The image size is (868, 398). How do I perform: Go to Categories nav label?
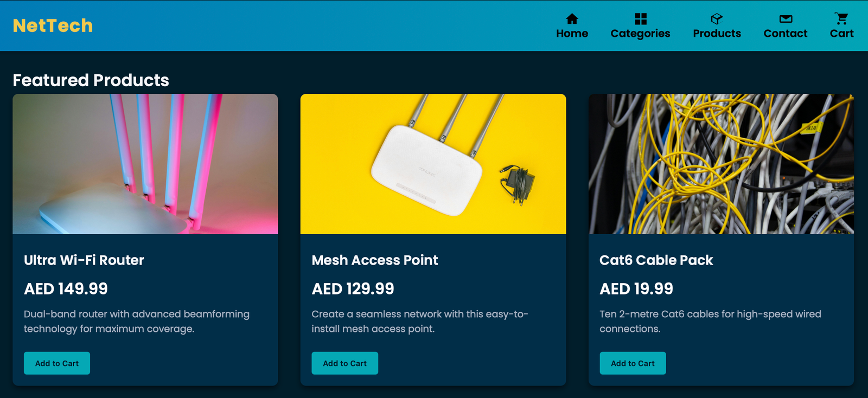[640, 34]
